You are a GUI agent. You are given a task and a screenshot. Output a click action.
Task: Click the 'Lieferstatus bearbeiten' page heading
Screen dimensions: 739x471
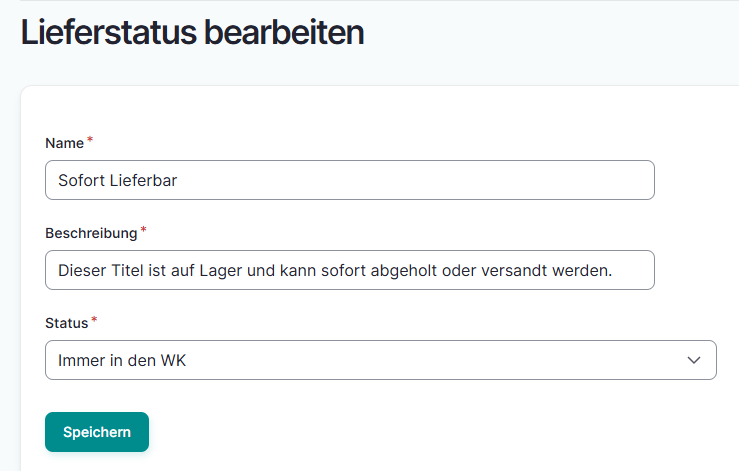[192, 33]
